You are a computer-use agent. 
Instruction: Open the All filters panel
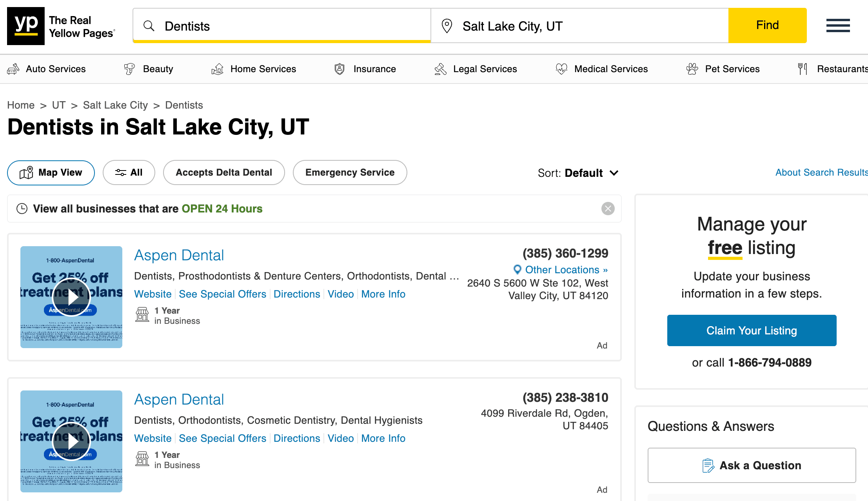point(129,172)
